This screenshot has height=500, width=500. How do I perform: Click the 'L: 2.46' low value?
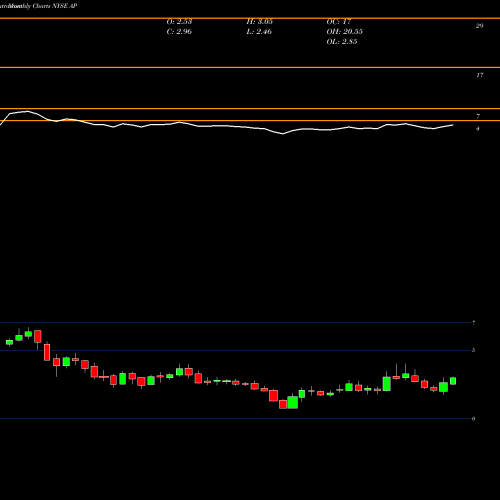tap(259, 32)
